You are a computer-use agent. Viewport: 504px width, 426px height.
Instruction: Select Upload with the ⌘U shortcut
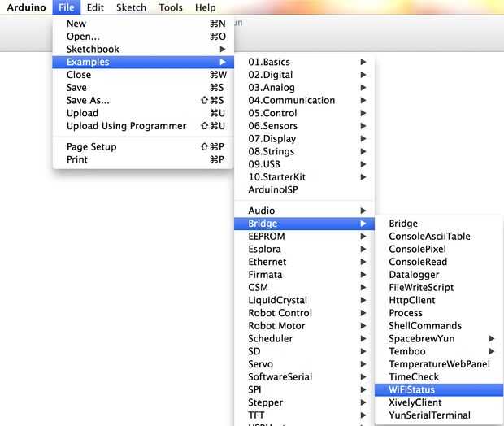click(x=143, y=113)
